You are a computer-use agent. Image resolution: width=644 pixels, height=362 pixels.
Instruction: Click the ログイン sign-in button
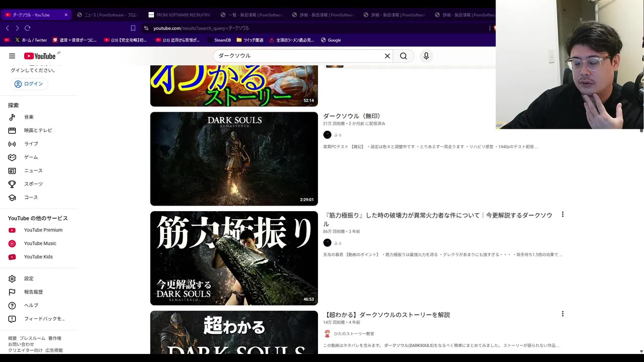29,84
